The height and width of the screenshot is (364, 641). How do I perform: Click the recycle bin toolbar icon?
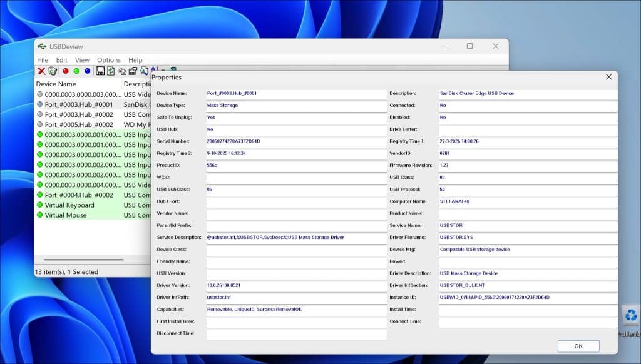click(53, 71)
